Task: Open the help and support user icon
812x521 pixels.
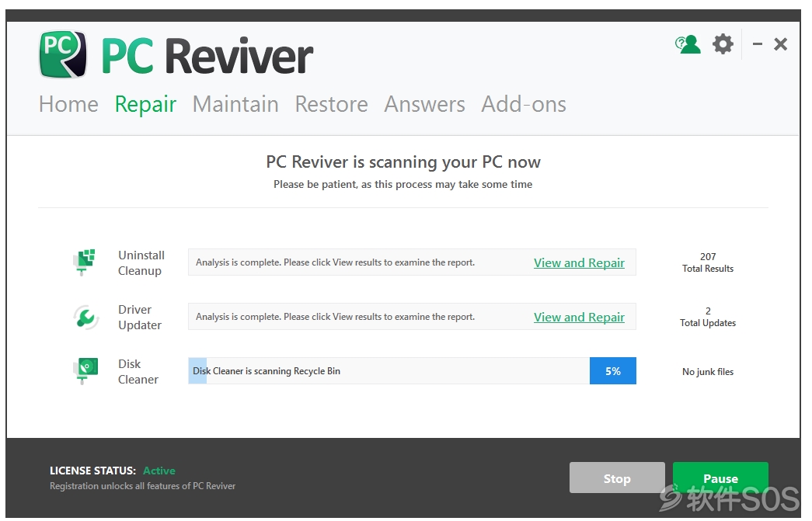Action: 688,44
